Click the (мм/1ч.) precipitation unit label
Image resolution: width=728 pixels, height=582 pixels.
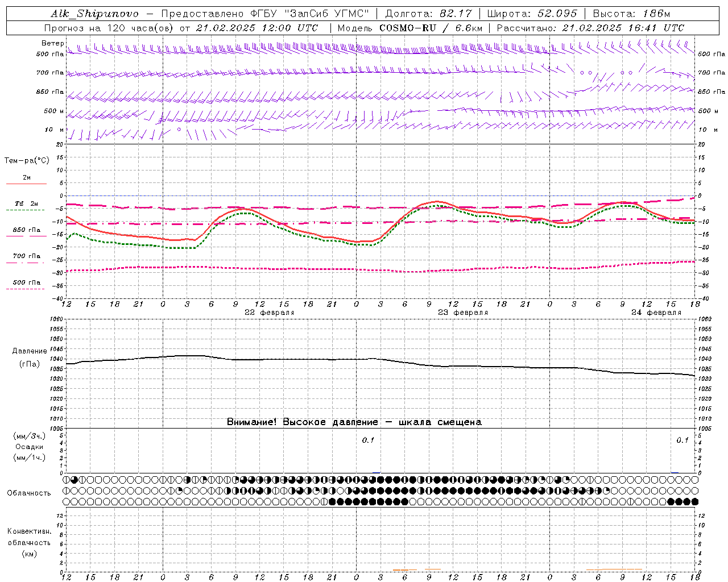pos(29,458)
